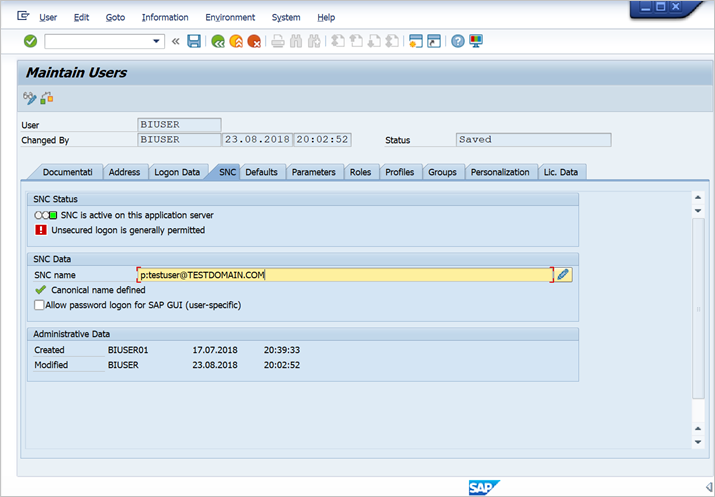The width and height of the screenshot is (715, 497).
Task: Switch to the Logon Data tab
Action: tap(177, 172)
